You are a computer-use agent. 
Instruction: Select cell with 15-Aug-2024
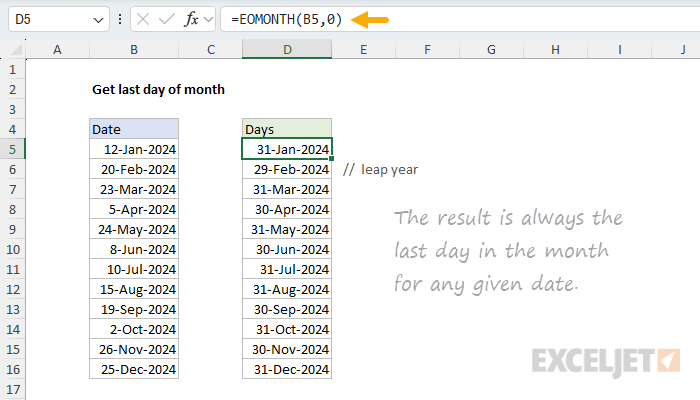click(134, 289)
